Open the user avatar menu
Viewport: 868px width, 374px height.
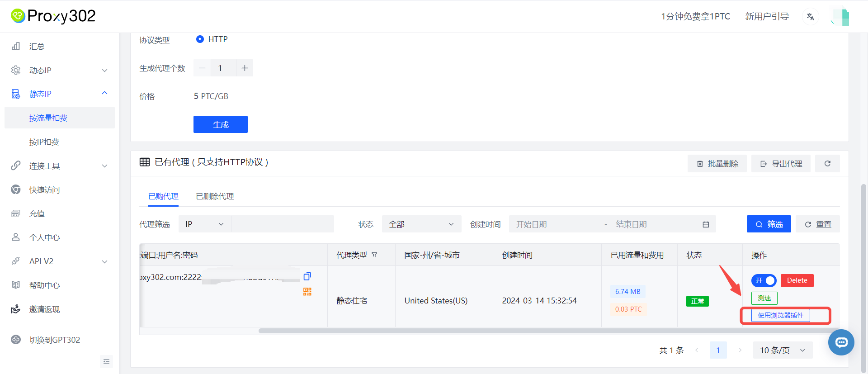[840, 17]
